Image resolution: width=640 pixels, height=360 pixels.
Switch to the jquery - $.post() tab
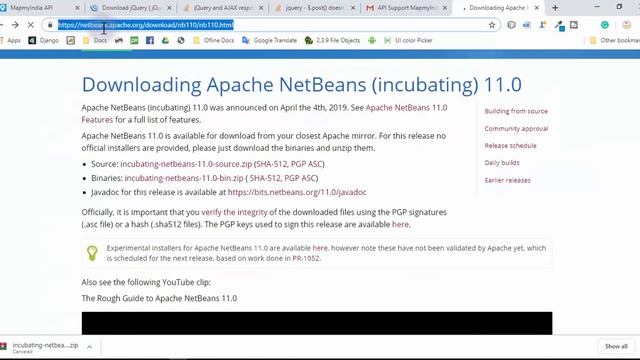314,8
